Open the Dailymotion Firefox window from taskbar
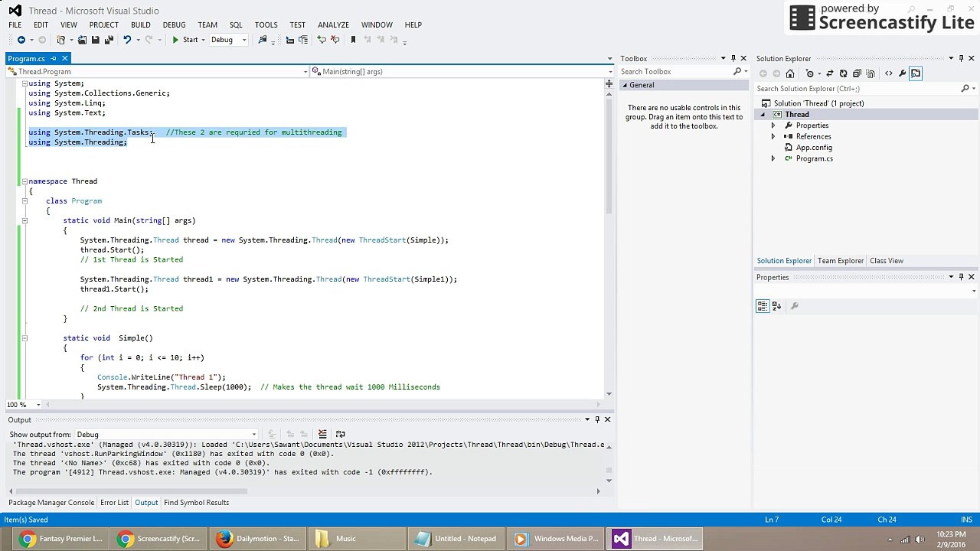 tap(260, 539)
